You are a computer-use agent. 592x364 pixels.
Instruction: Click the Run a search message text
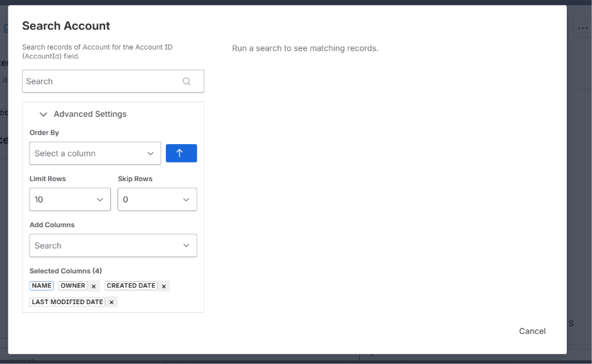click(x=305, y=48)
